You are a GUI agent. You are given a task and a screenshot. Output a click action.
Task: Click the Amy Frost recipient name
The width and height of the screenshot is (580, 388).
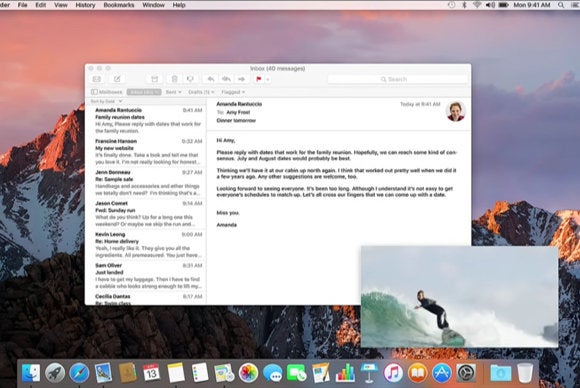238,112
